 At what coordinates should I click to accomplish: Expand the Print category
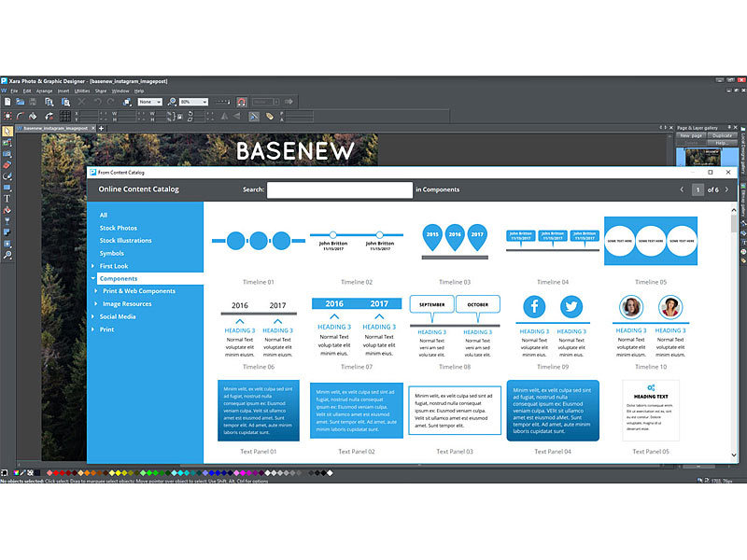click(92, 329)
